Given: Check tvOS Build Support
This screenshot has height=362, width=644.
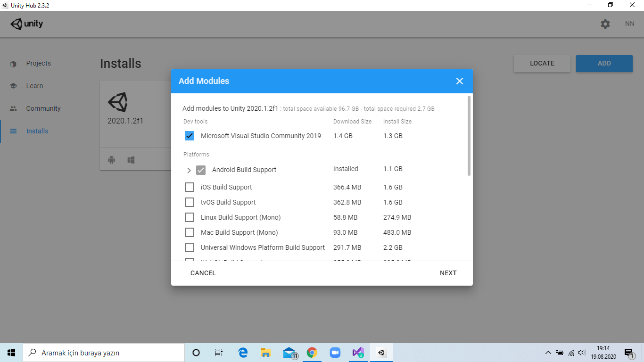Looking at the screenshot, I should (x=190, y=202).
